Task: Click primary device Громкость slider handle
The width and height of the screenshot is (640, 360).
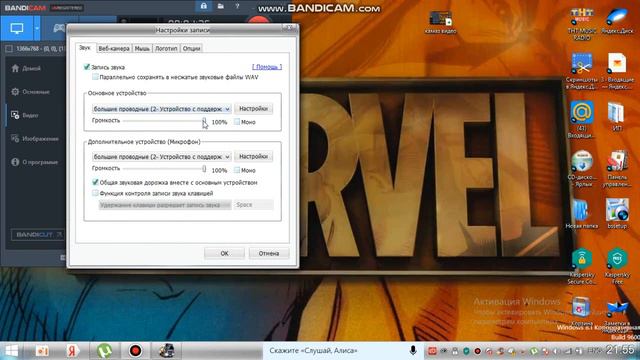Action: tap(204, 121)
